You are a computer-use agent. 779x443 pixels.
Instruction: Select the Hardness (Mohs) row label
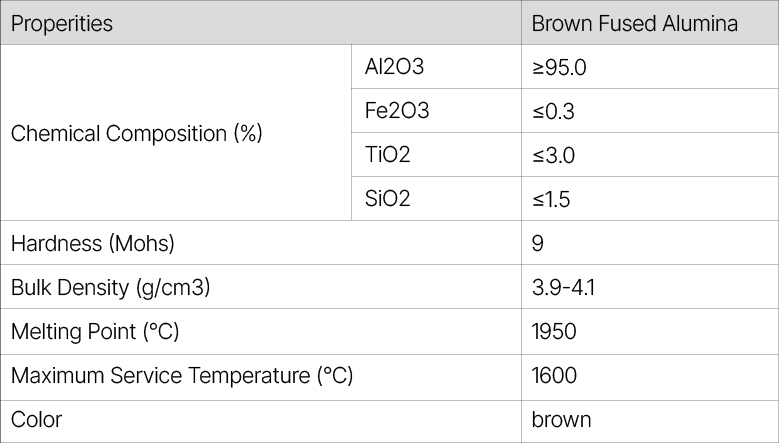(92, 243)
